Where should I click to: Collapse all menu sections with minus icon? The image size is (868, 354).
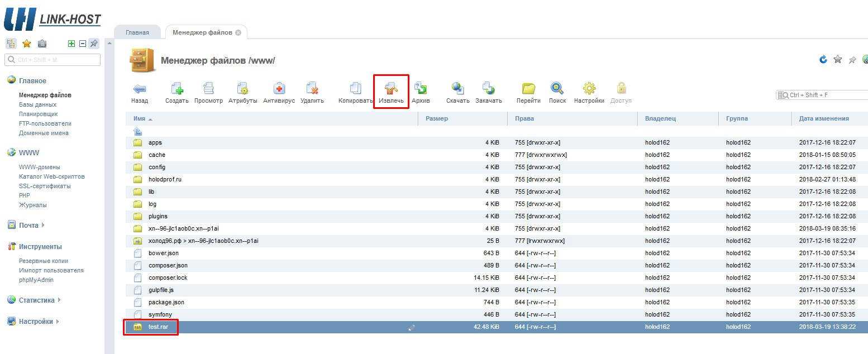[x=83, y=44]
